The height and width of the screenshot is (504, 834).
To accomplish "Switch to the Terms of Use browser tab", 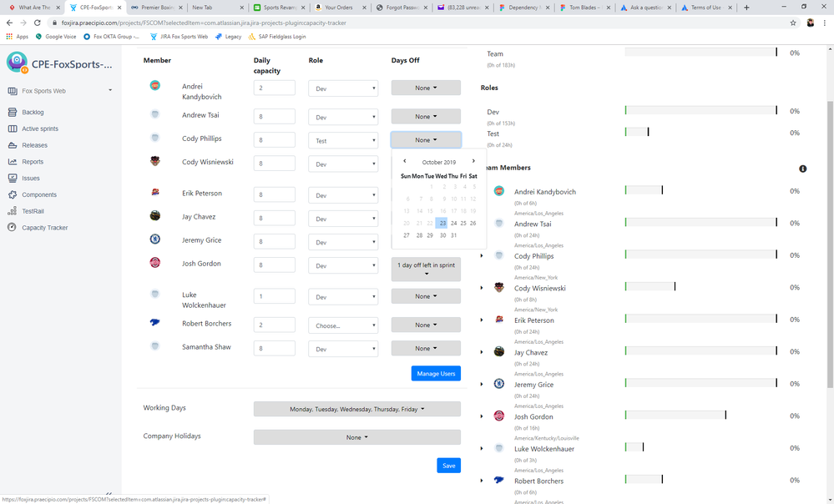I will [707, 8].
